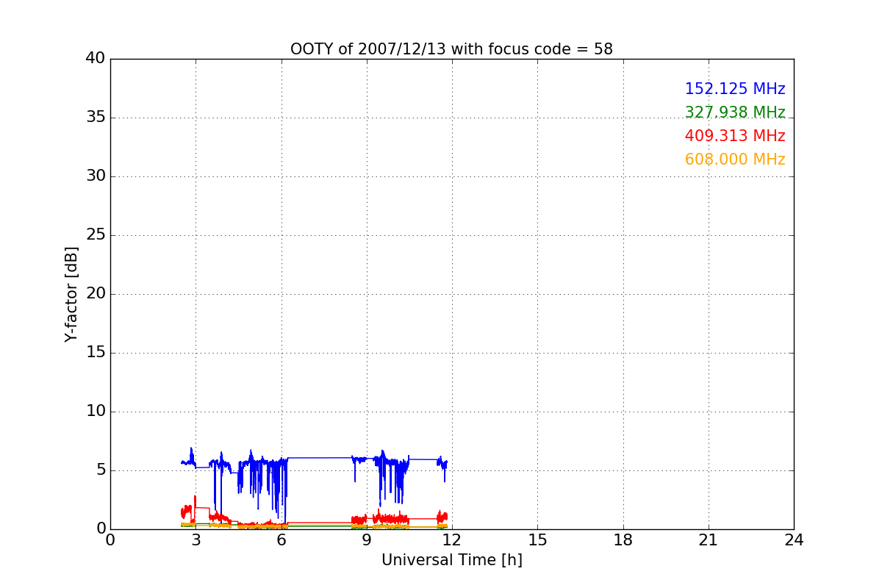Click y-axis tick label 20

click(96, 294)
